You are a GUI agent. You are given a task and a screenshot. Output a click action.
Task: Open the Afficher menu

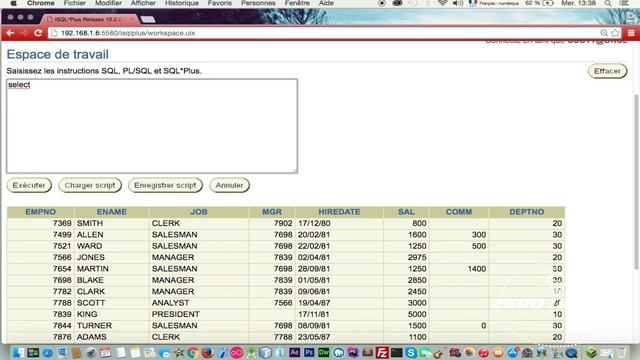[x=143, y=3]
